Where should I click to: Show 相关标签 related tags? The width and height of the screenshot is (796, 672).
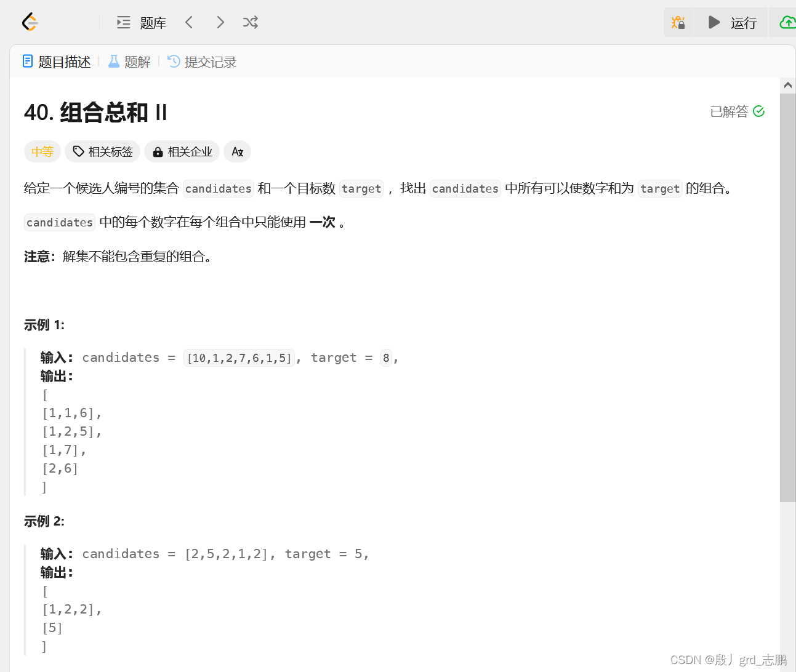click(x=103, y=151)
